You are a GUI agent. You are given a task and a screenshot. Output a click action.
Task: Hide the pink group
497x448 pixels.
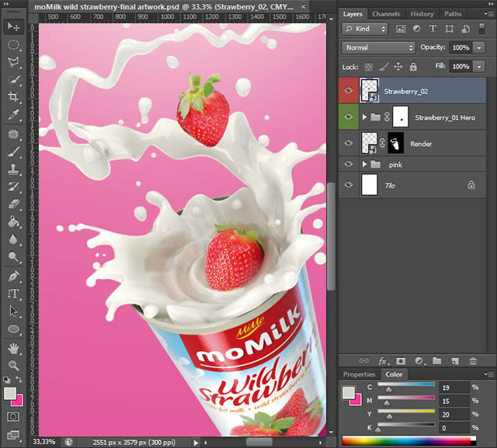(349, 164)
